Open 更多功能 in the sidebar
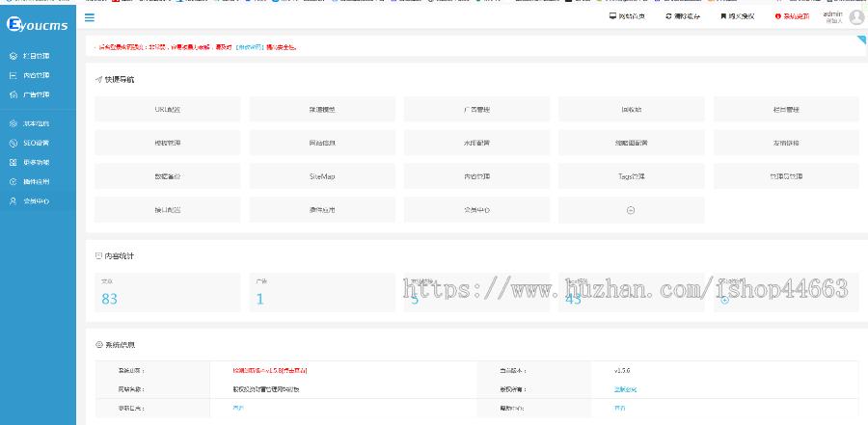 pos(38,162)
